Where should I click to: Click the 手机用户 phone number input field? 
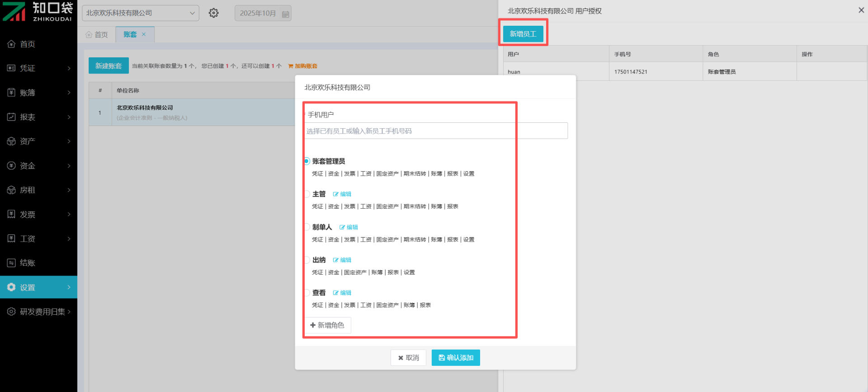coord(436,131)
